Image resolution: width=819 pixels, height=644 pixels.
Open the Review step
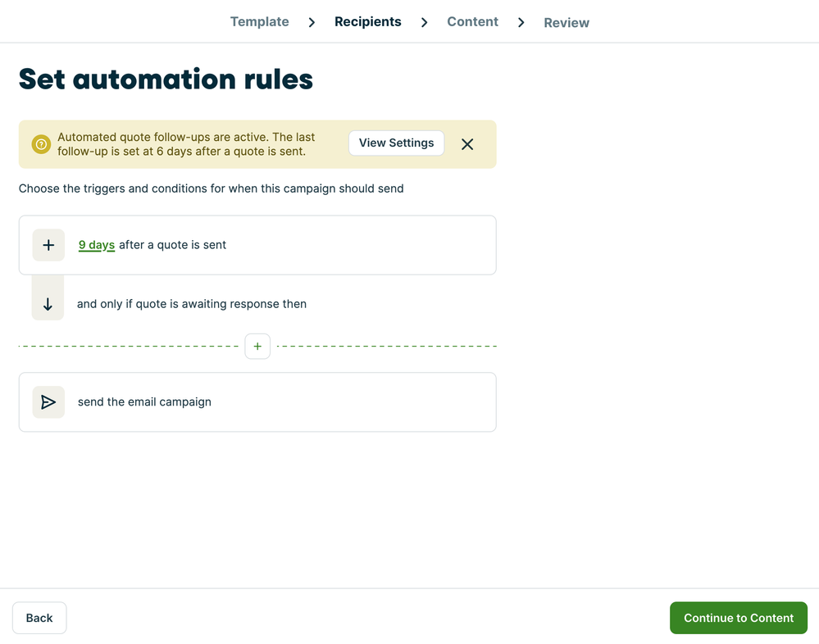566,23
